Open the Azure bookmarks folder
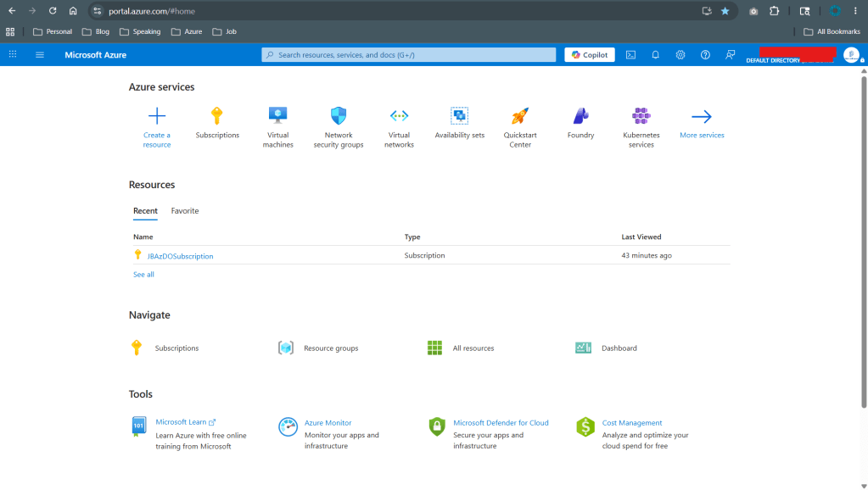Image resolution: width=868 pixels, height=490 pixels. (187, 31)
